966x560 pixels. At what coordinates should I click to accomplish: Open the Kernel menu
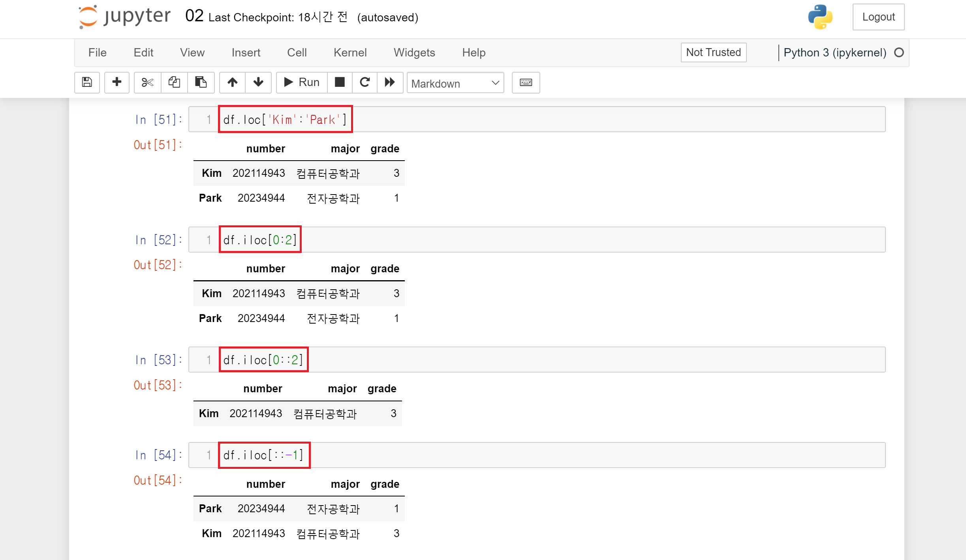(x=350, y=52)
